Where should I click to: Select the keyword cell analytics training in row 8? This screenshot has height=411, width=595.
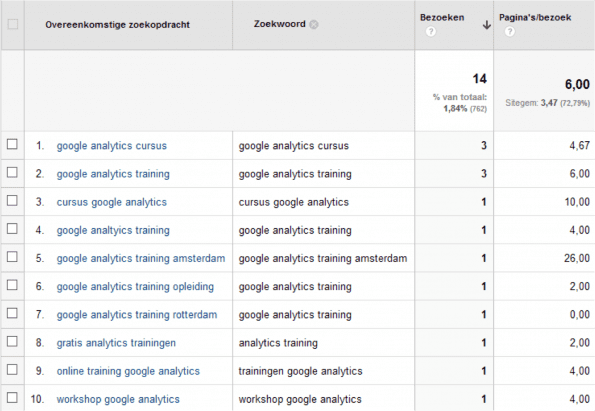[278, 343]
